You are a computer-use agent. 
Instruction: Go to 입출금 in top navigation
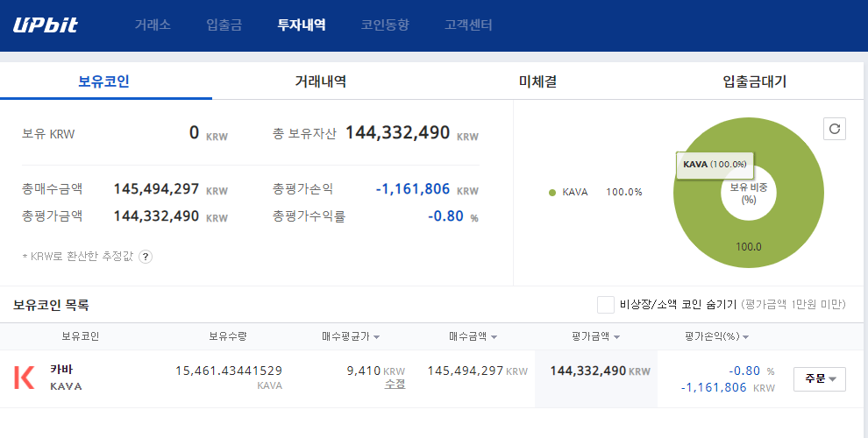(x=224, y=25)
